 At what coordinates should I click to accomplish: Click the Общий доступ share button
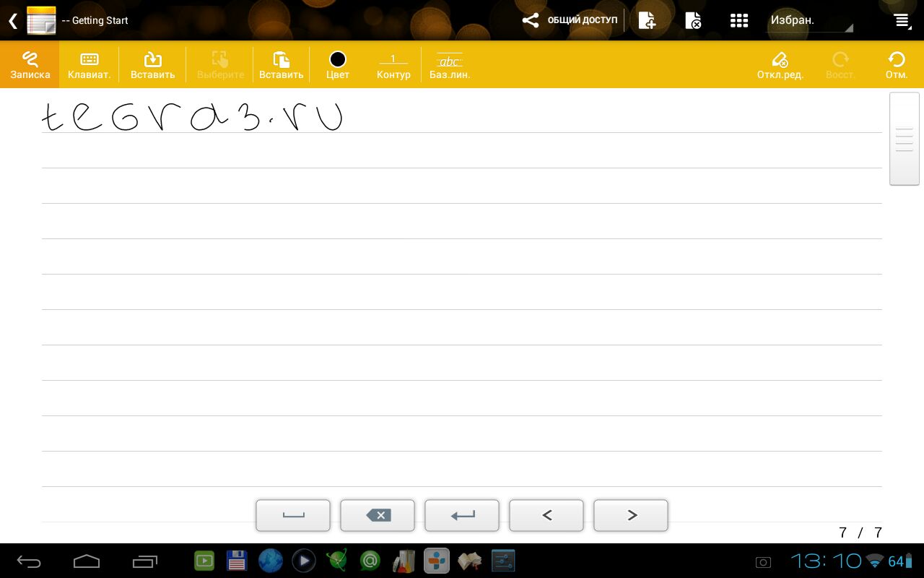coord(570,20)
